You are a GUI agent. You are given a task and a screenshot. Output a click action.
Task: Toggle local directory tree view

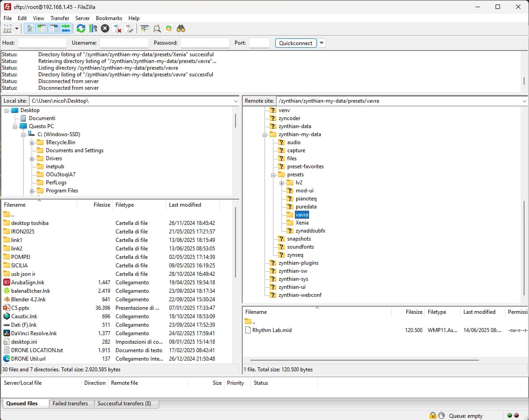tap(41, 29)
